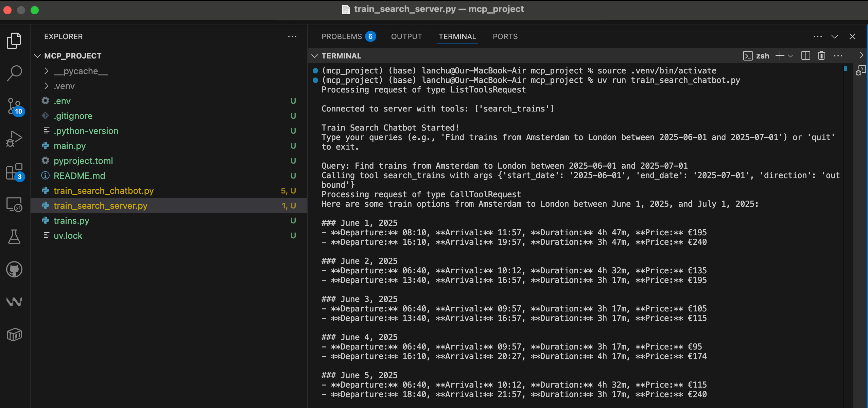Open Run and Debug view
This screenshot has height=408, width=868.
pyautogui.click(x=14, y=139)
